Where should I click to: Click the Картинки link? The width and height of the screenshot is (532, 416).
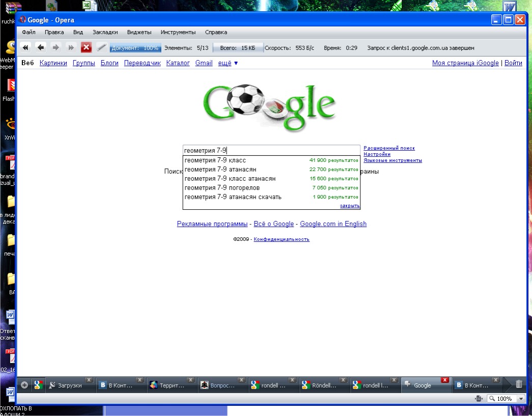tap(53, 63)
